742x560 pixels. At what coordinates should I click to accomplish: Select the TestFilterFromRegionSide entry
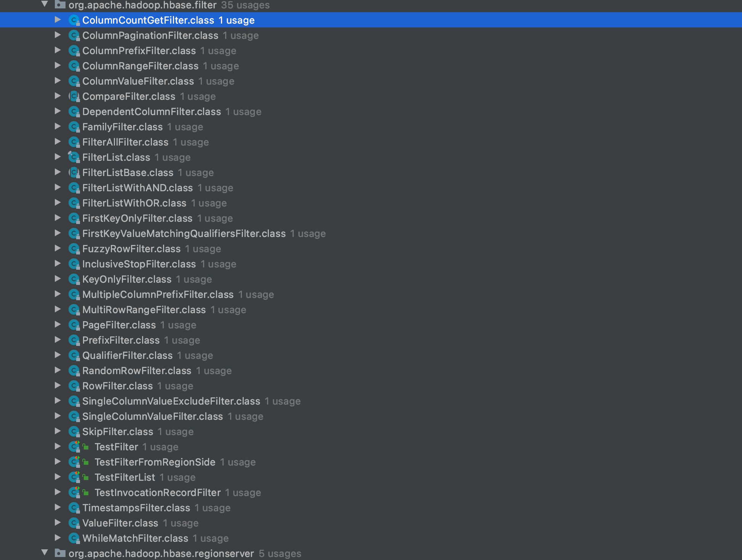(155, 462)
